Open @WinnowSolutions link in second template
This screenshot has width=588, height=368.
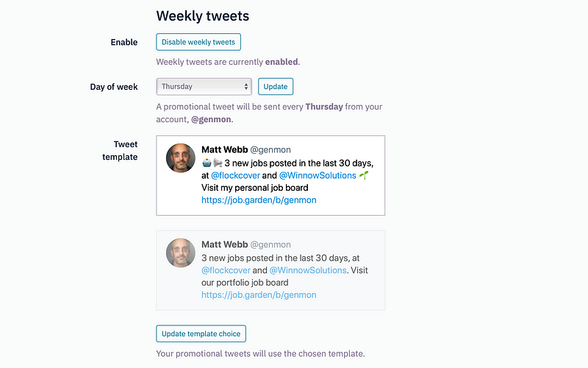(x=308, y=270)
